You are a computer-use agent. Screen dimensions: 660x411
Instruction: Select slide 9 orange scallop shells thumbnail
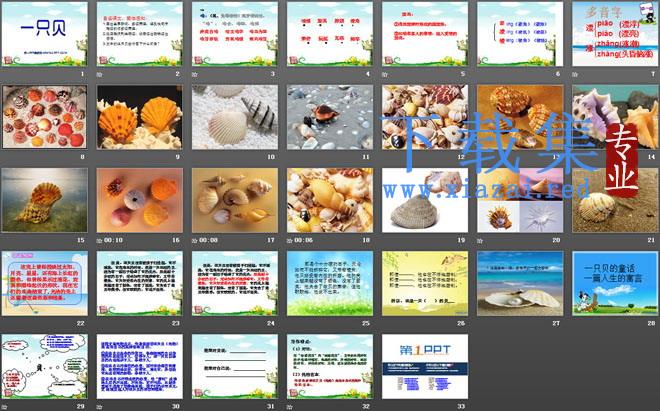point(140,117)
